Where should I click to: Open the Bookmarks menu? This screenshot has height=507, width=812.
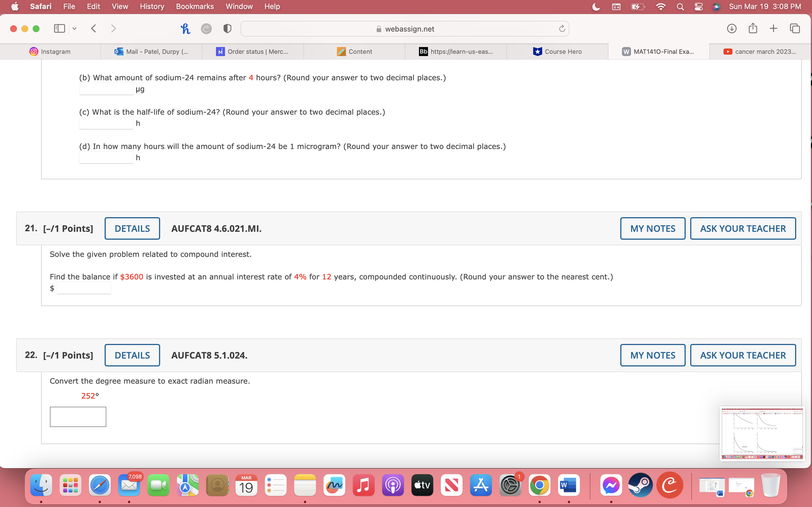[x=195, y=6]
